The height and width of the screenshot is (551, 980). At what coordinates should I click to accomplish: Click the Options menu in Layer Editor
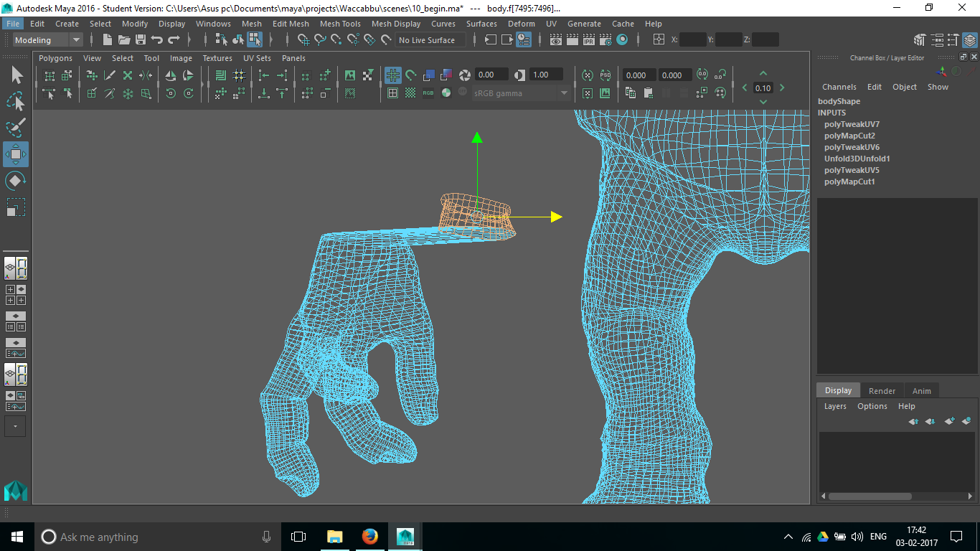point(872,406)
